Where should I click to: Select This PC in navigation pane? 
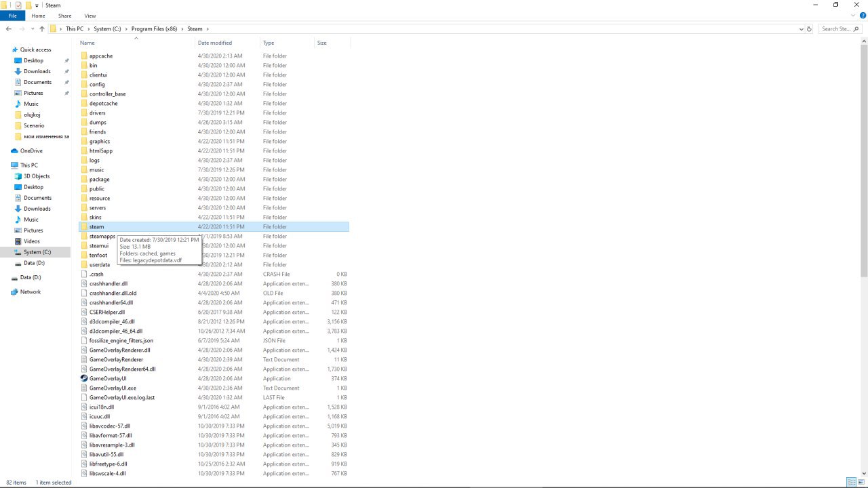[x=29, y=165]
